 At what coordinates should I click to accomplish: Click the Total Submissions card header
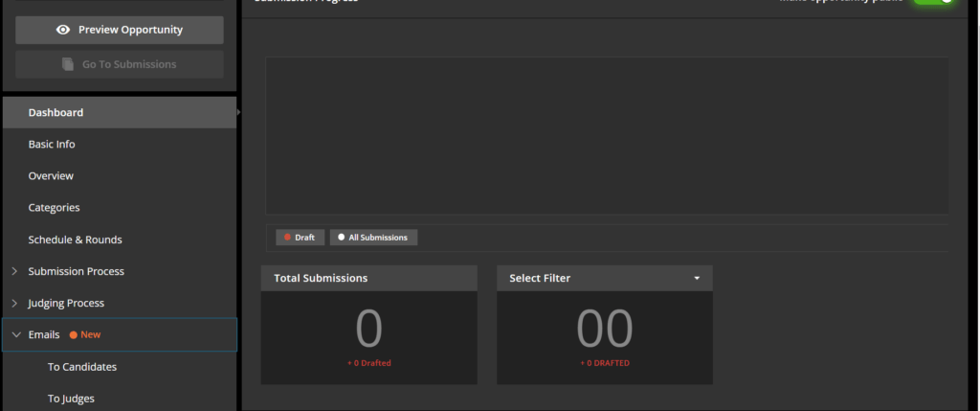(x=368, y=279)
